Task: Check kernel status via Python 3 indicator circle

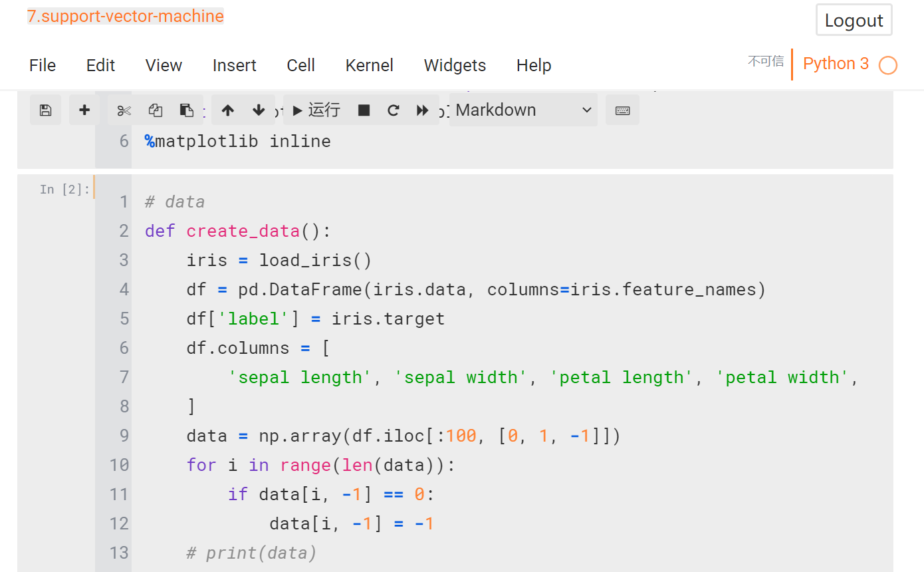Action: pos(888,64)
